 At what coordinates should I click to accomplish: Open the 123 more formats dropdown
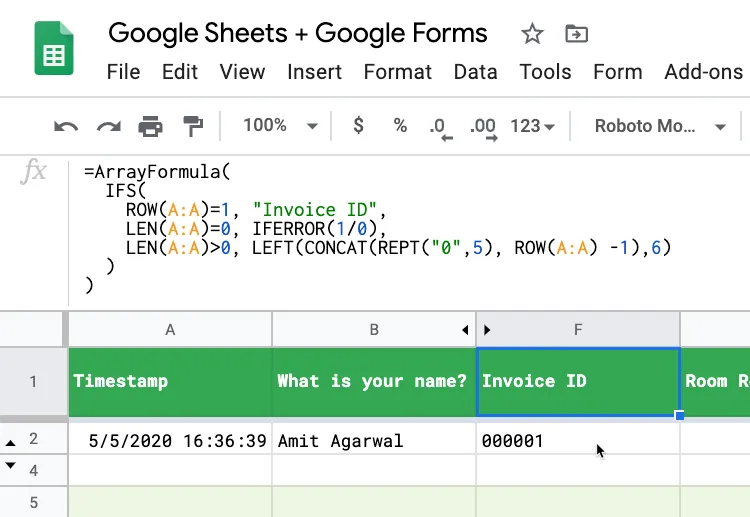point(532,126)
